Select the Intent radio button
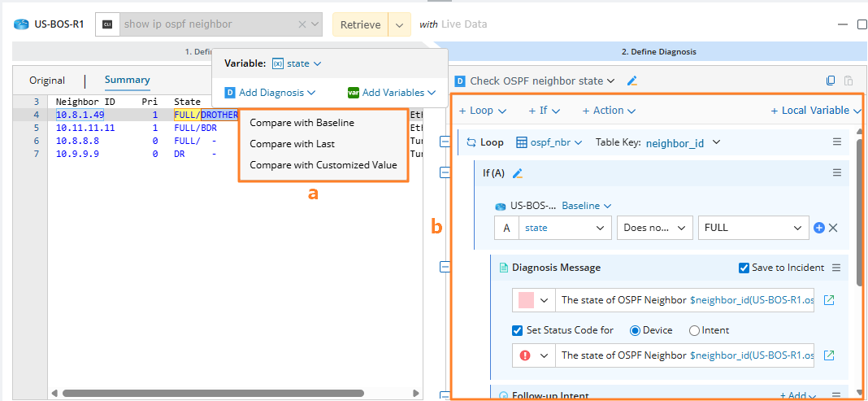This screenshot has height=401, width=868. [694, 330]
